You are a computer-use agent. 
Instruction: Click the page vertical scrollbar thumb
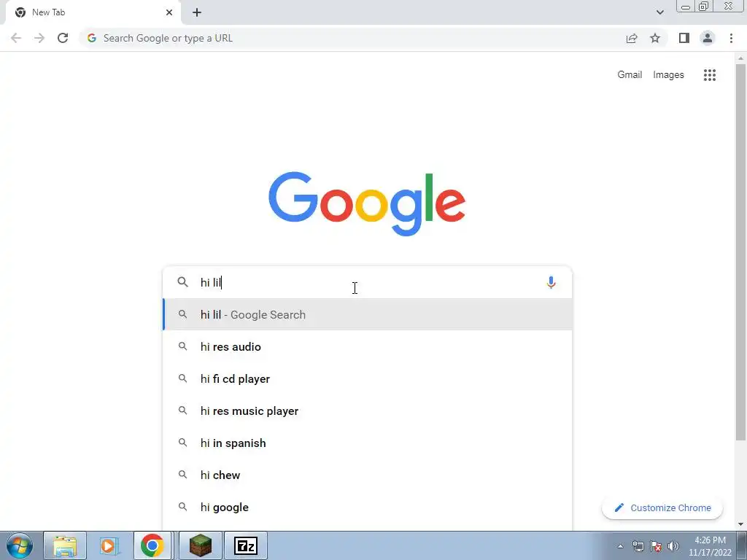click(x=740, y=252)
